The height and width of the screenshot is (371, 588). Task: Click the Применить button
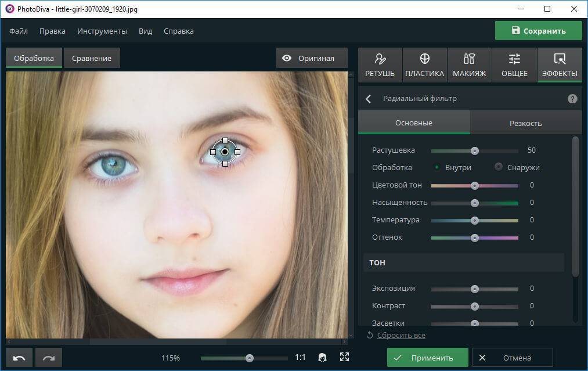tap(428, 358)
